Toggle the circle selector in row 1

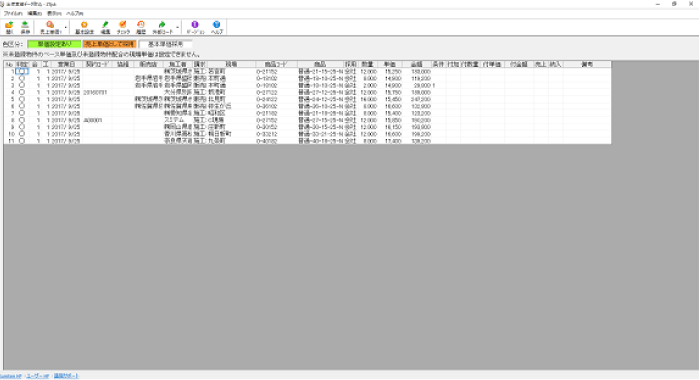[x=22, y=71]
